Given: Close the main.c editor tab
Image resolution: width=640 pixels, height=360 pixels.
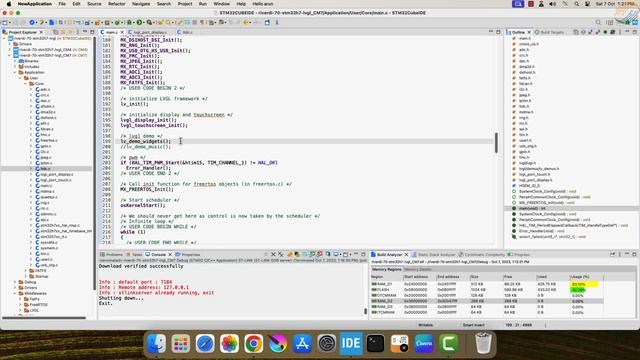Looking at the screenshot, I should [122, 32].
